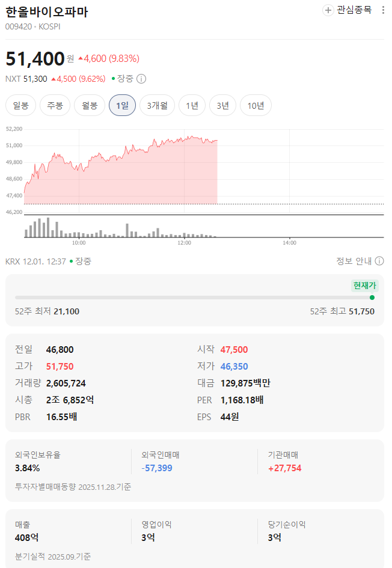The width and height of the screenshot is (392, 568).
Task: Click the 46,200 price axis label
Action: click(14, 212)
